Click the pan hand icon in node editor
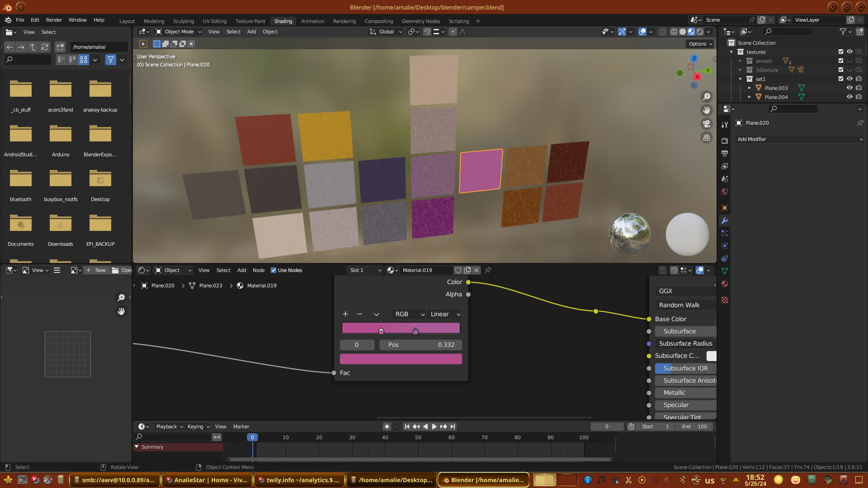 coord(121,311)
